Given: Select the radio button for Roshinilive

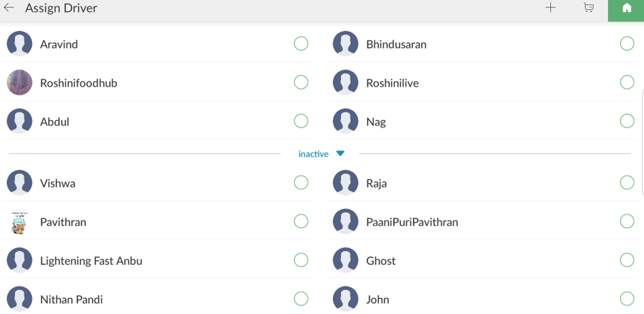Looking at the screenshot, I should pyautogui.click(x=627, y=82).
